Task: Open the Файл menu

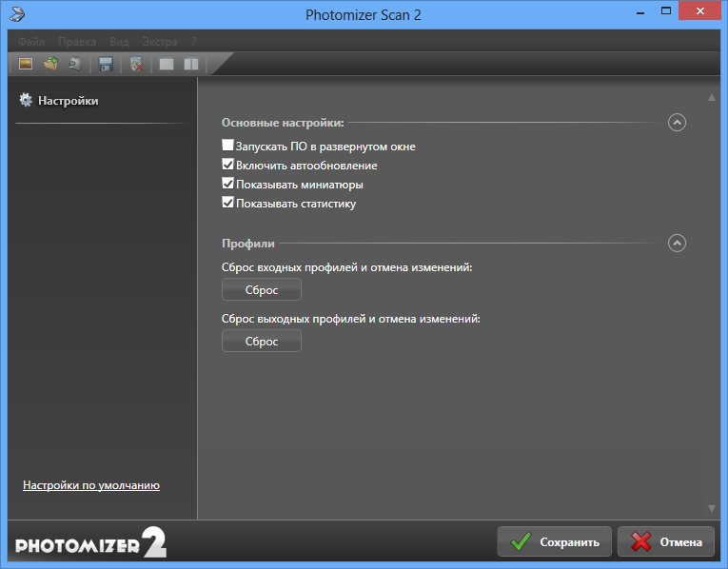Action: click(31, 42)
